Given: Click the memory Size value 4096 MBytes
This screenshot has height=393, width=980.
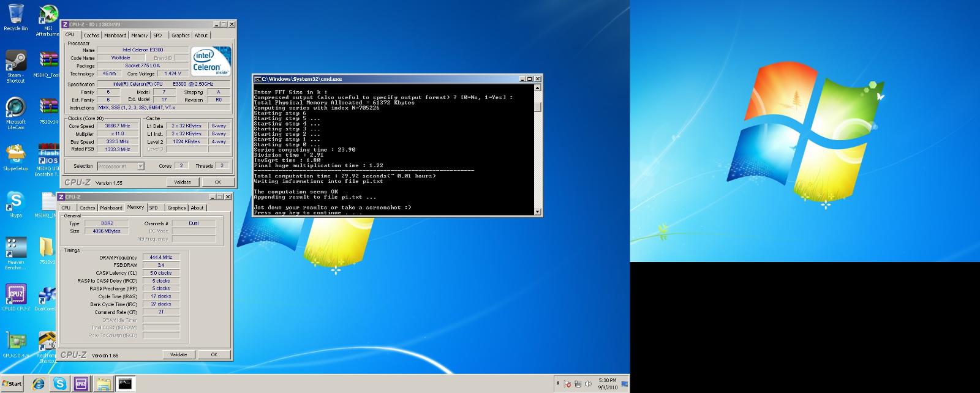Looking at the screenshot, I should tap(107, 231).
